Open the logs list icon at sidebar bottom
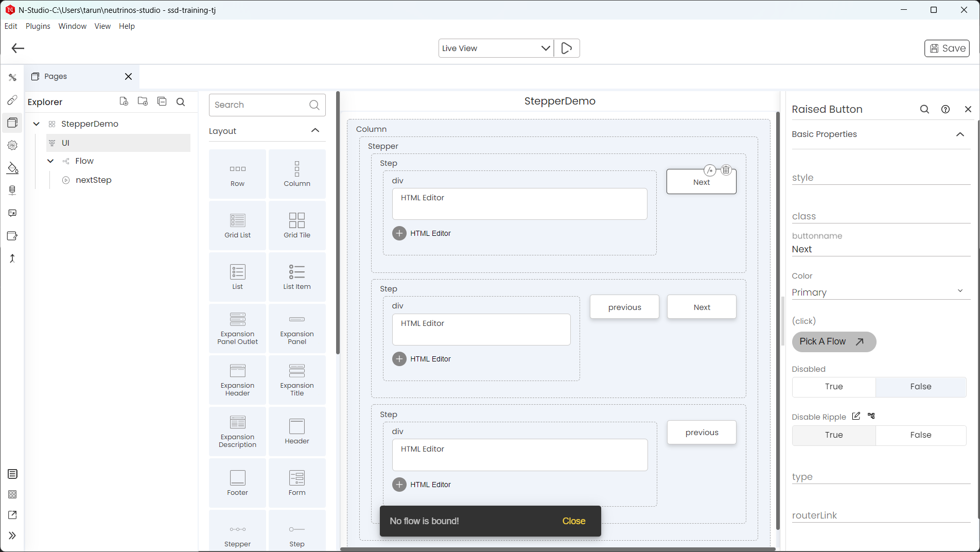 pyautogui.click(x=12, y=474)
